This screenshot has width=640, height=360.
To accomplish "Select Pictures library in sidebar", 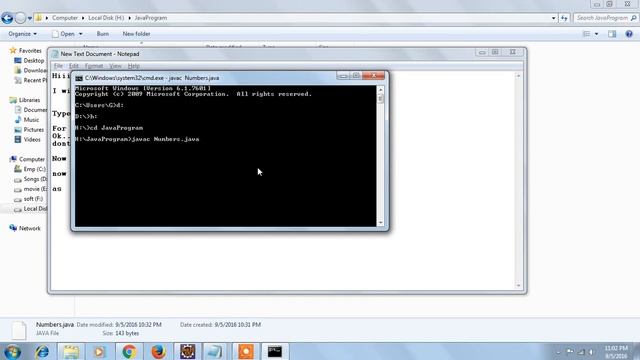I will pos(29,129).
